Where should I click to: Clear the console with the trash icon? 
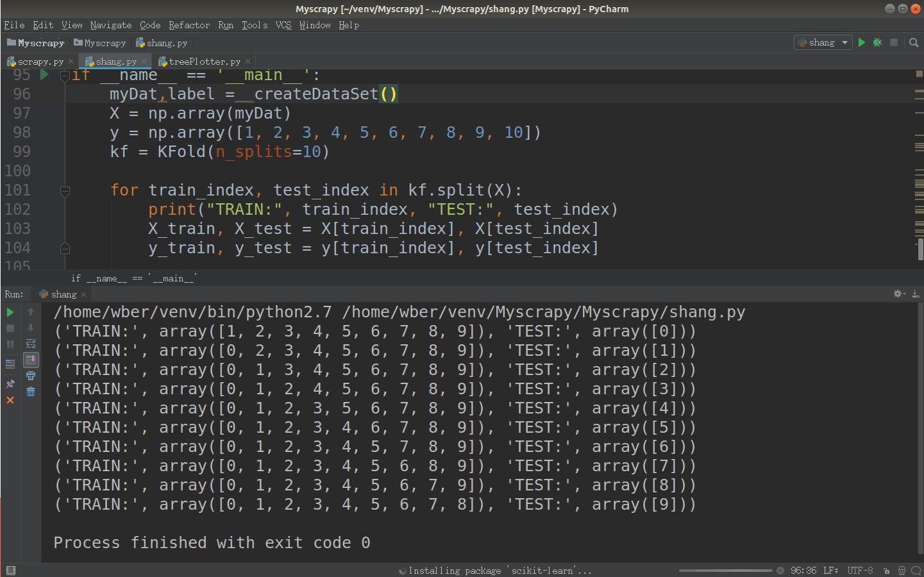pyautogui.click(x=30, y=392)
